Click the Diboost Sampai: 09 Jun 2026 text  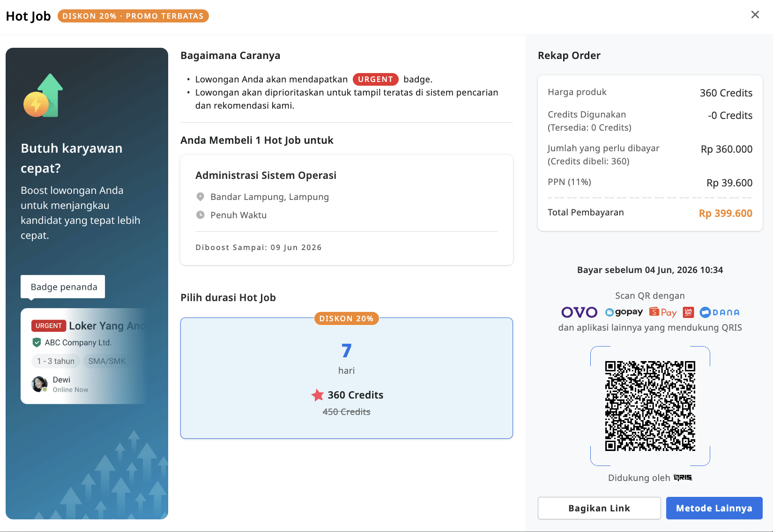[x=259, y=247]
